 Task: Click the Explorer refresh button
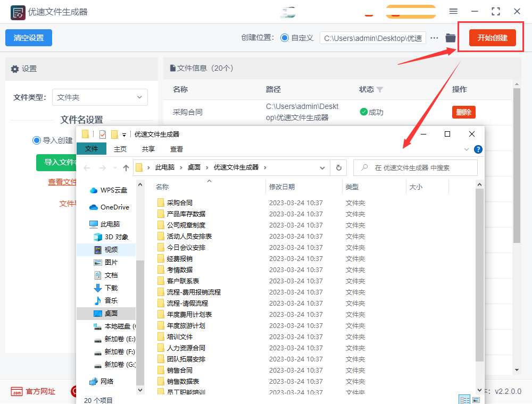point(338,167)
